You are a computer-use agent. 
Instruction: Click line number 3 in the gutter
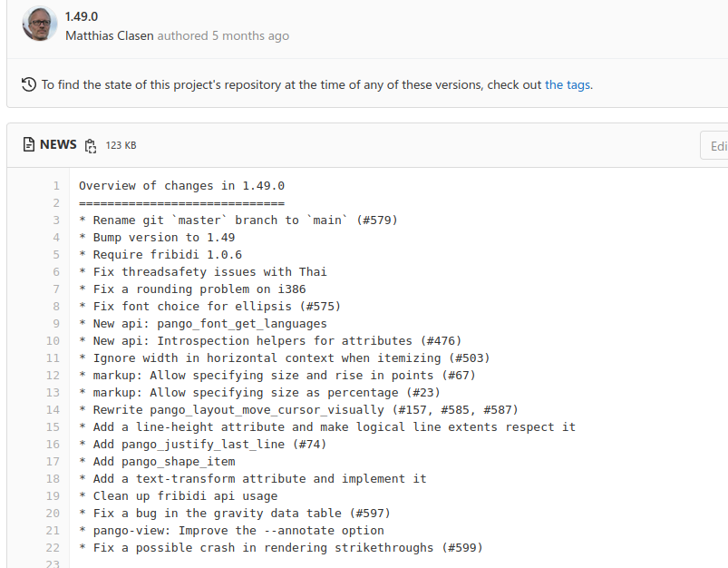[56, 220]
